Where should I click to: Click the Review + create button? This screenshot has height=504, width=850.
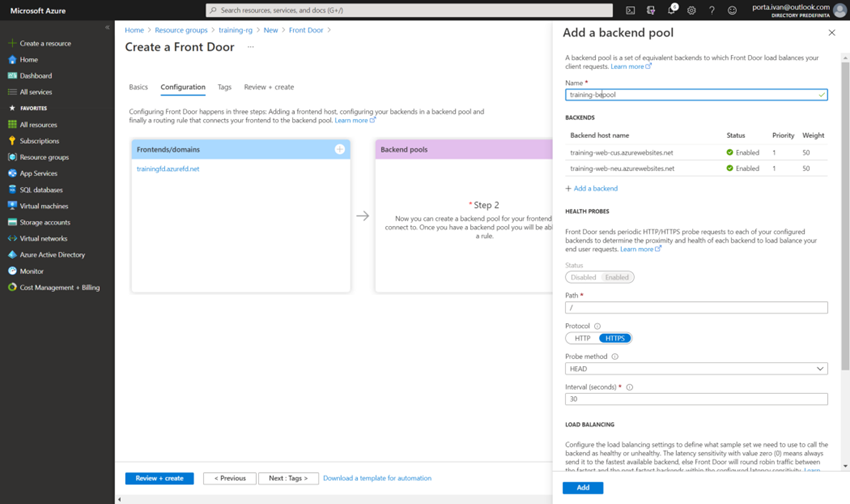[159, 478]
